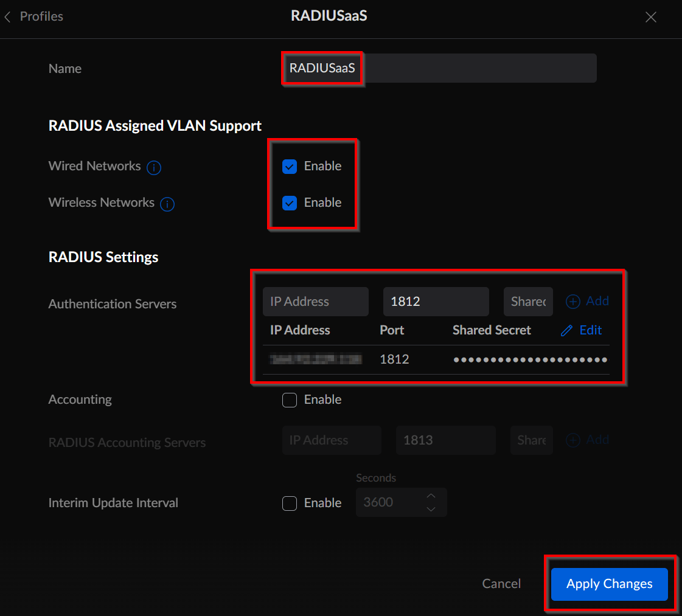The image size is (682, 616).
Task: Click the back arrow next to Profiles
Action: pos(7,16)
